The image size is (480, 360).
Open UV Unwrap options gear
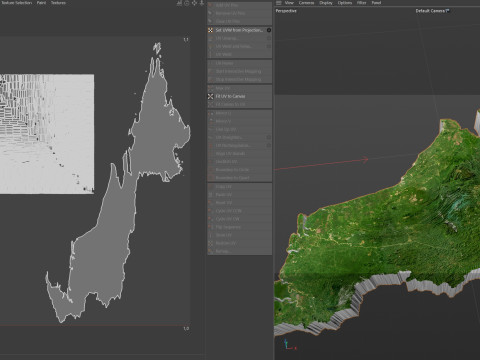pyautogui.click(x=269, y=38)
